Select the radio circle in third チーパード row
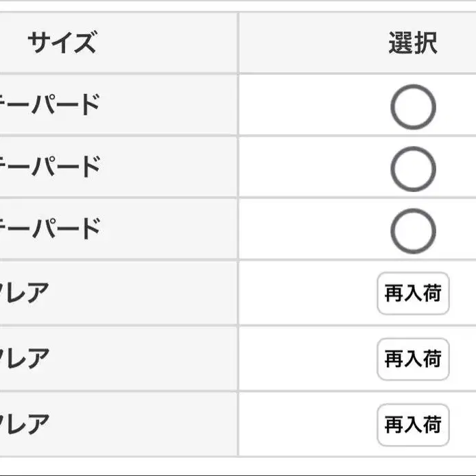476x476 pixels. coord(413,231)
